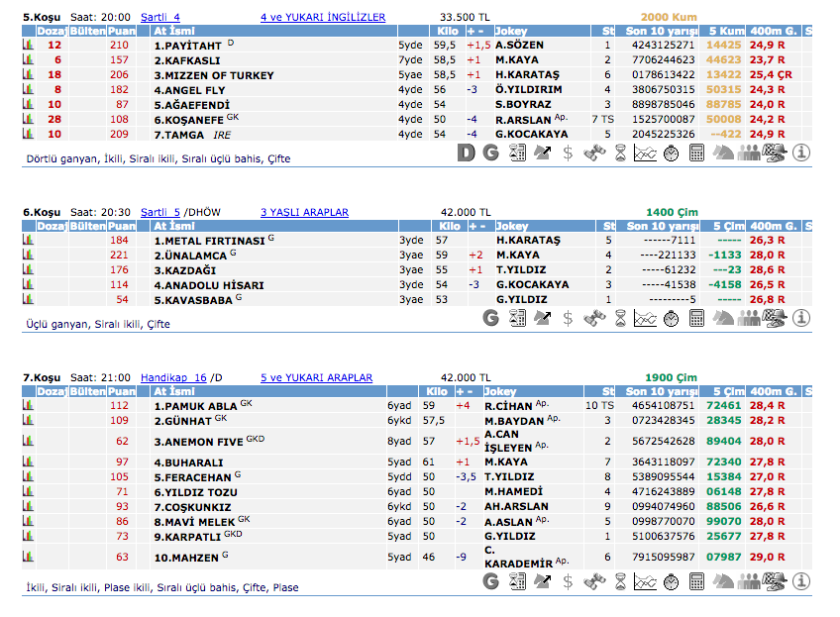The height and width of the screenshot is (617, 840).
Task: Open the Şartli 4 link
Action: tap(160, 17)
